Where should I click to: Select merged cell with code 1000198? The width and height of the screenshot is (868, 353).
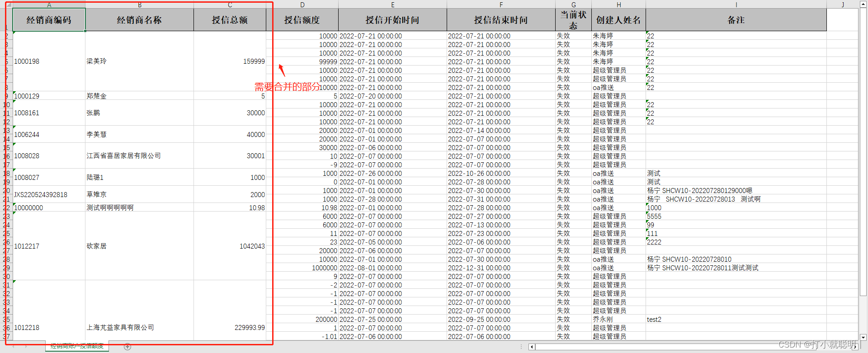point(49,61)
